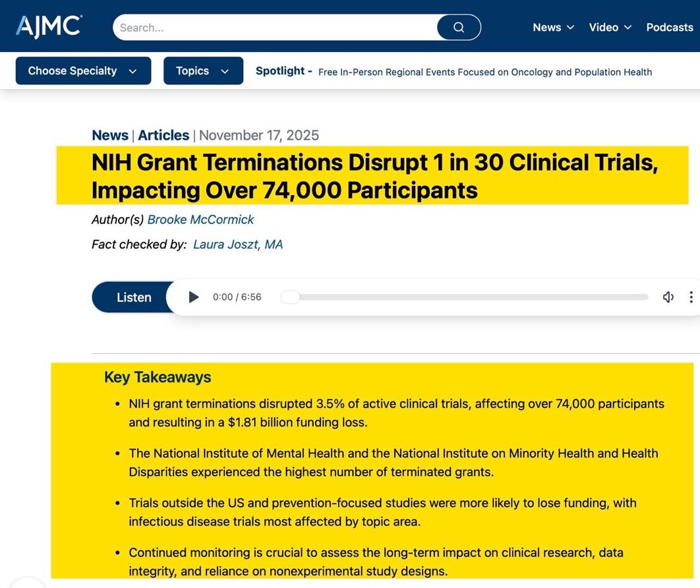Viewport: 700px width, 588px height.
Task: Open the Spotlight regional events link
Action: [484, 73]
